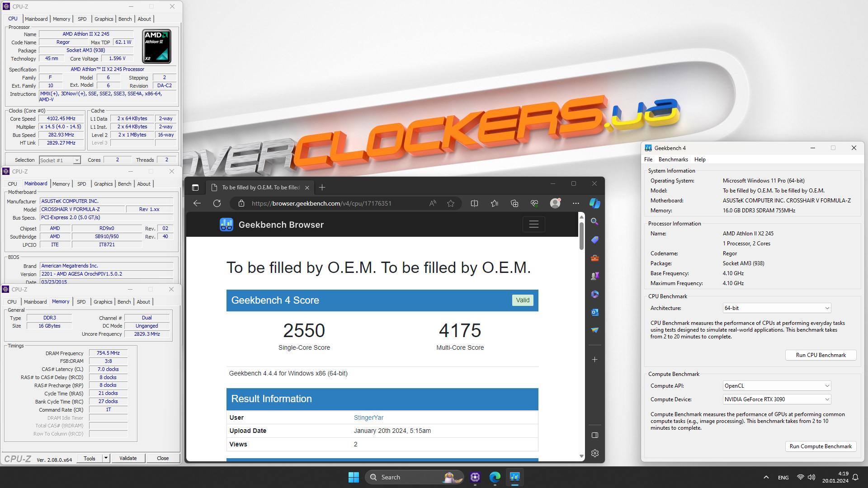Open the tab actions menu icon
This screenshot has height=488, width=868.
195,188
